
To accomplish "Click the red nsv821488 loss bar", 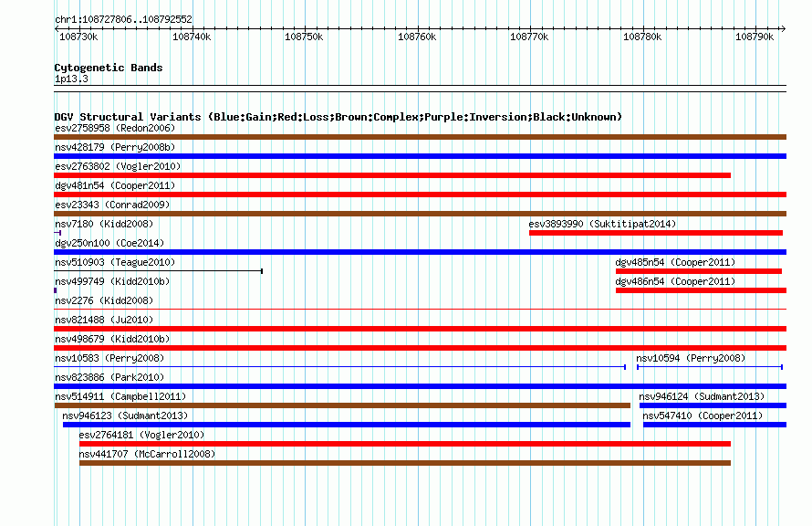I will point(420,329).
